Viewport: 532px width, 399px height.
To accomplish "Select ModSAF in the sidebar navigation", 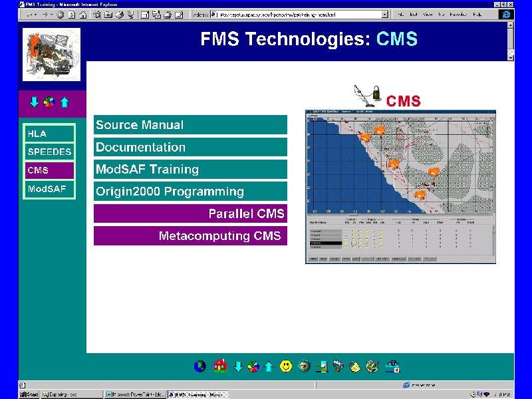I will tap(49, 189).
